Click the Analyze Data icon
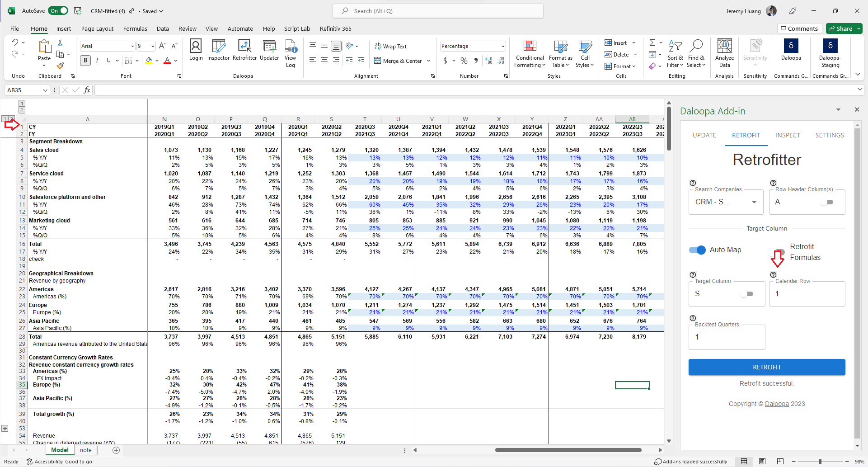 [724, 52]
